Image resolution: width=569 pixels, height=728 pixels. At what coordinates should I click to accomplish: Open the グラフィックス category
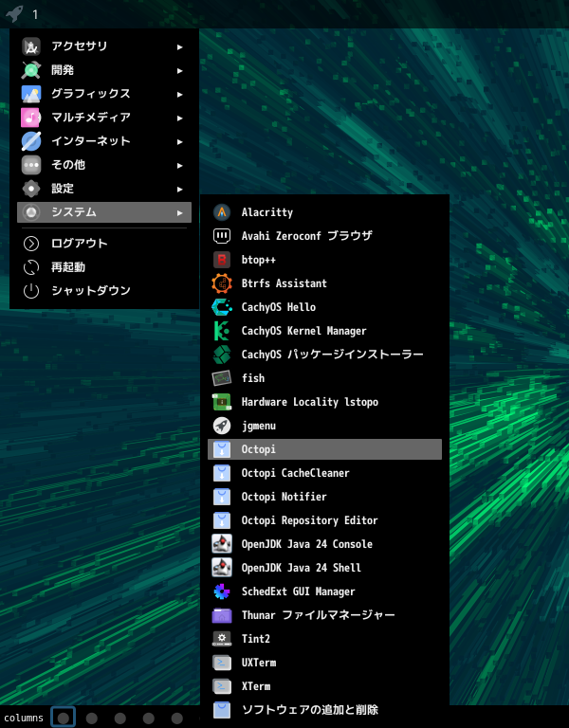point(104,94)
